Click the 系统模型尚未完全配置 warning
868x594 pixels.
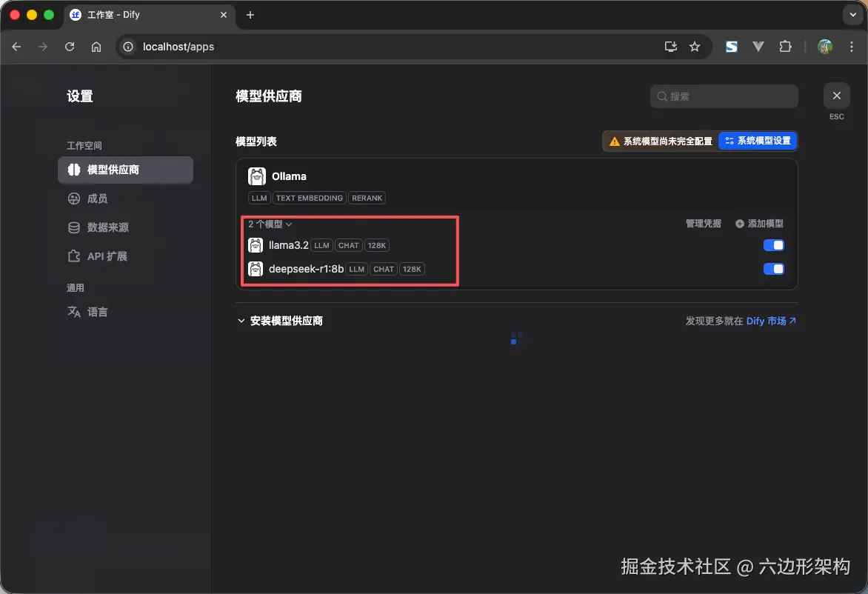coord(661,141)
